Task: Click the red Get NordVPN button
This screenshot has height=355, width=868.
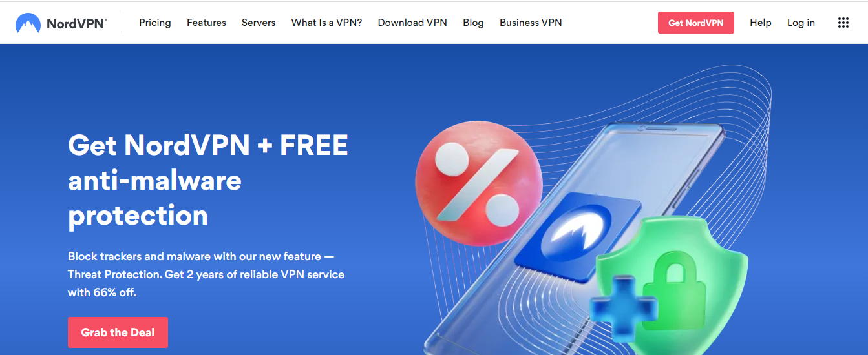Action: click(x=695, y=23)
